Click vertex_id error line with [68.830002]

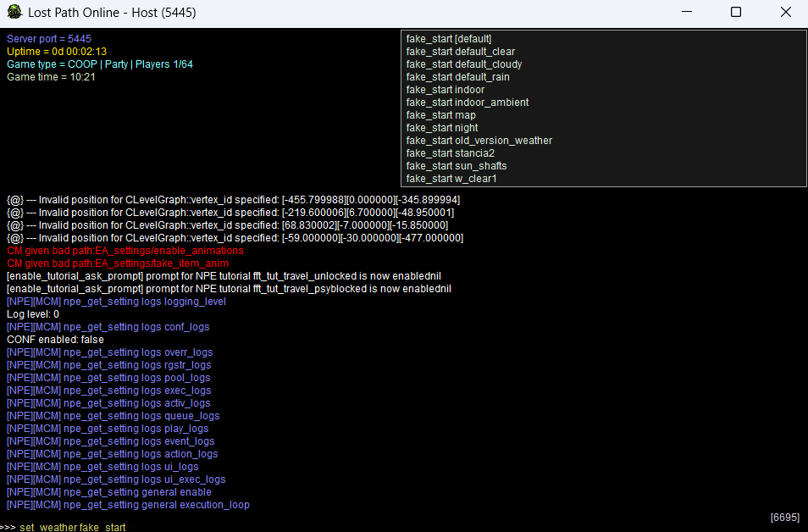[x=227, y=225]
